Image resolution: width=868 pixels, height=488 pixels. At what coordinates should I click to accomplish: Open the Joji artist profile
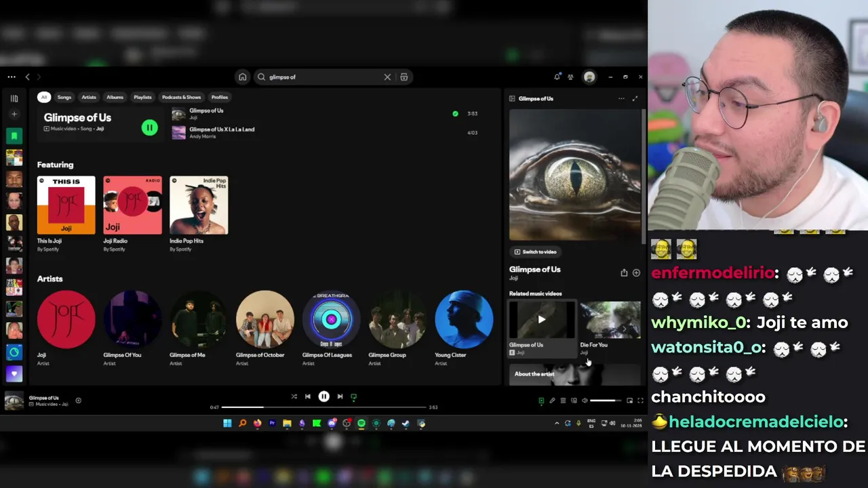tap(66, 329)
